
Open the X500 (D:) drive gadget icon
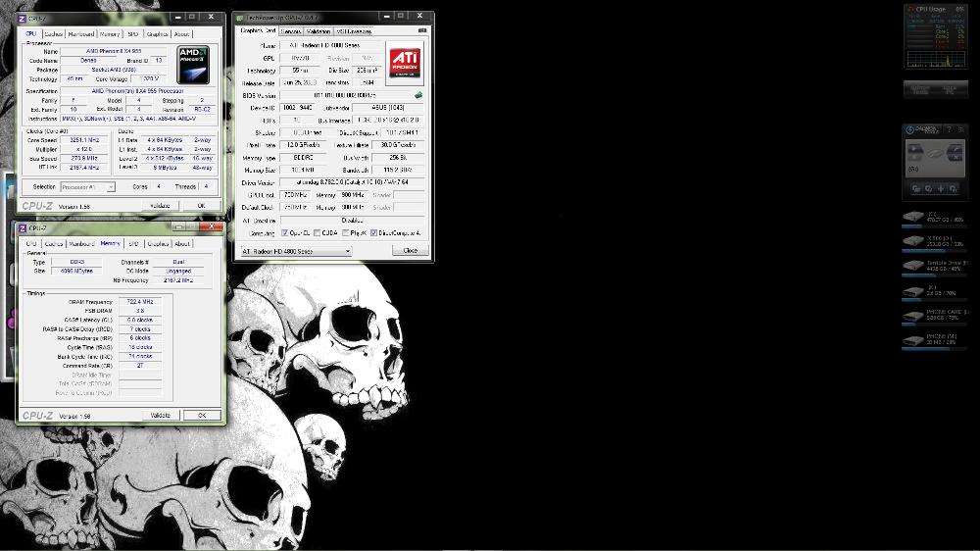tap(913, 241)
